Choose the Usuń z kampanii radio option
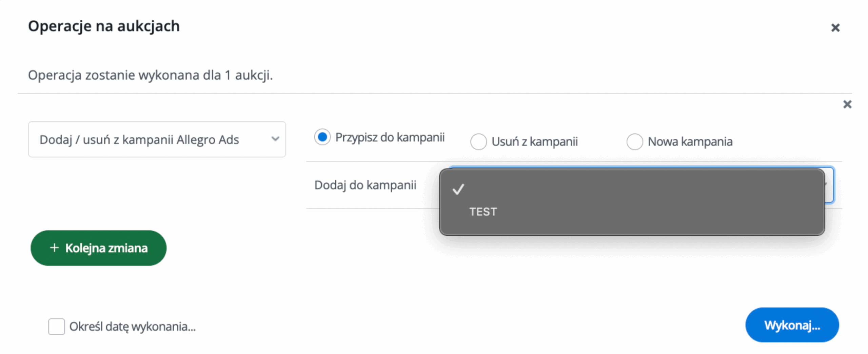 tap(478, 141)
